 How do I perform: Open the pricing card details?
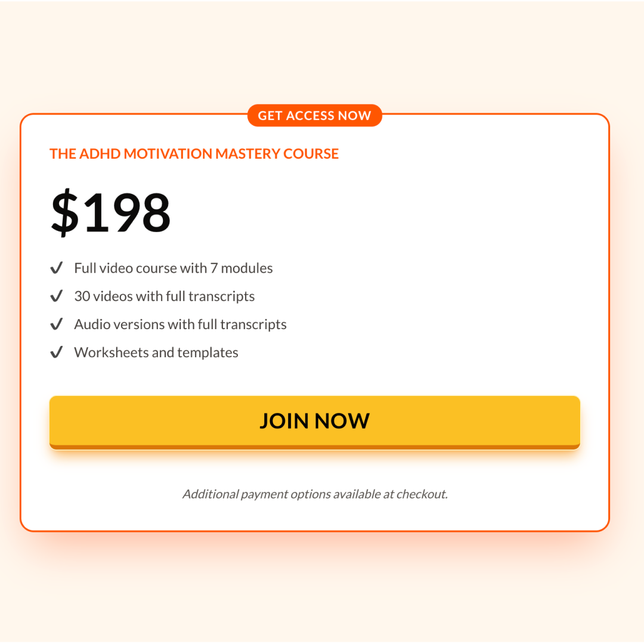pyautogui.click(x=315, y=322)
